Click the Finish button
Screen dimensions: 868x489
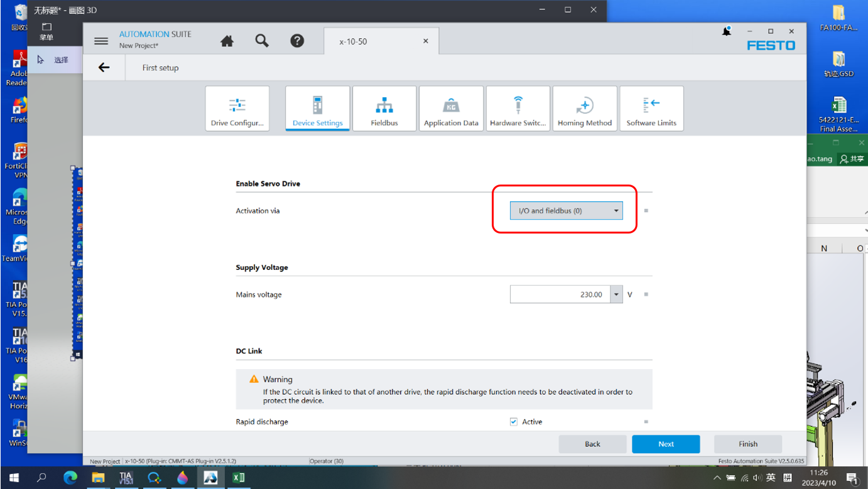747,444
